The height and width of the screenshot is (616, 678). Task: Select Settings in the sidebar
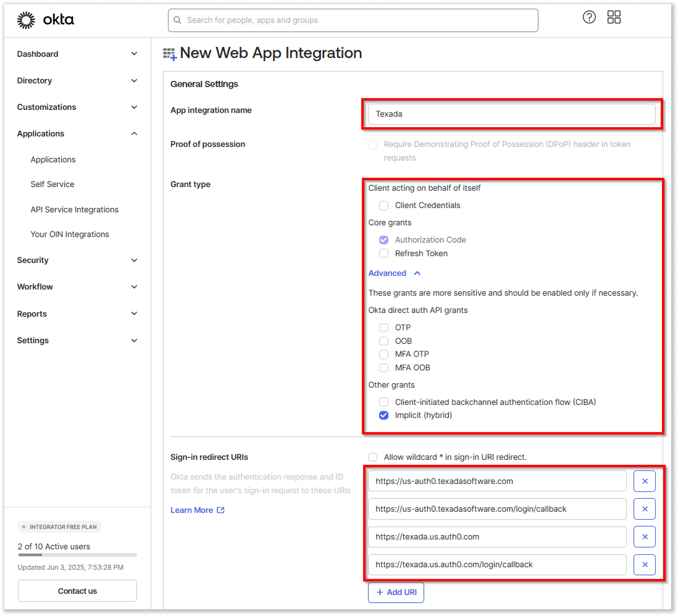tap(33, 341)
